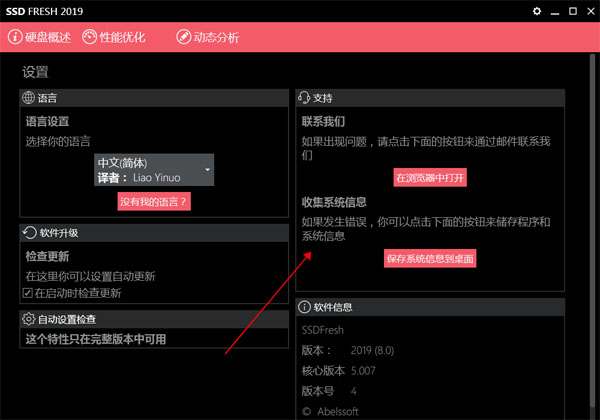Click the gear icon beside 自动设置检查
The width and height of the screenshot is (600, 420).
28,319
